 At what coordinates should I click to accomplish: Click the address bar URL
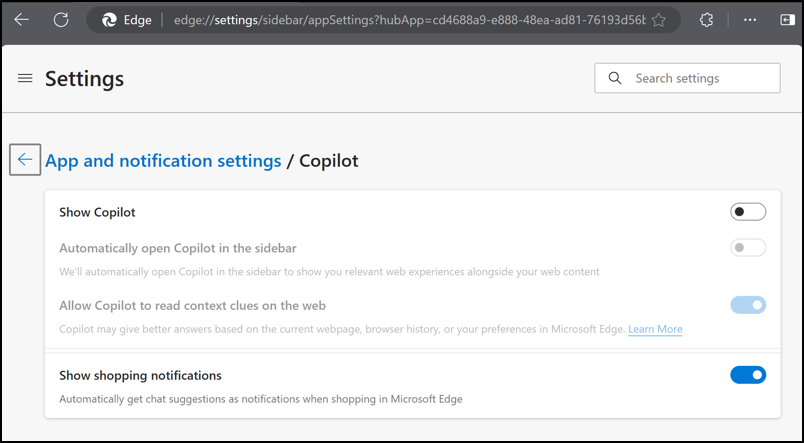pyautogui.click(x=409, y=20)
